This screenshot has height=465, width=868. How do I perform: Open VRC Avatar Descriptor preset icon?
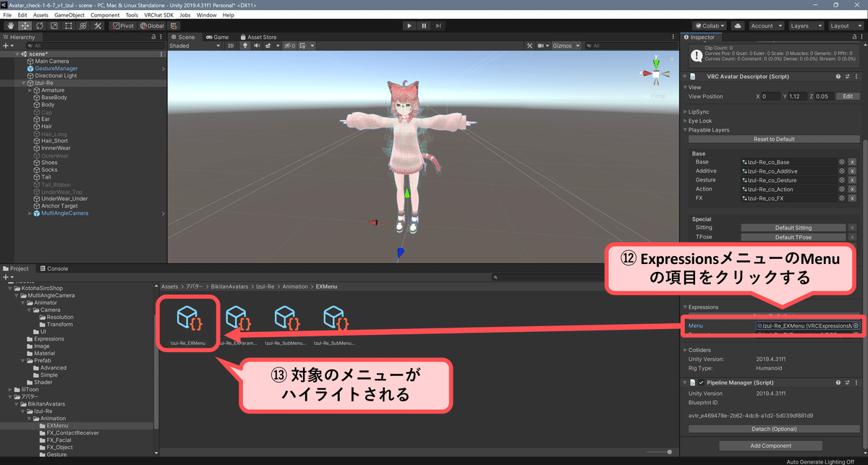click(847, 76)
